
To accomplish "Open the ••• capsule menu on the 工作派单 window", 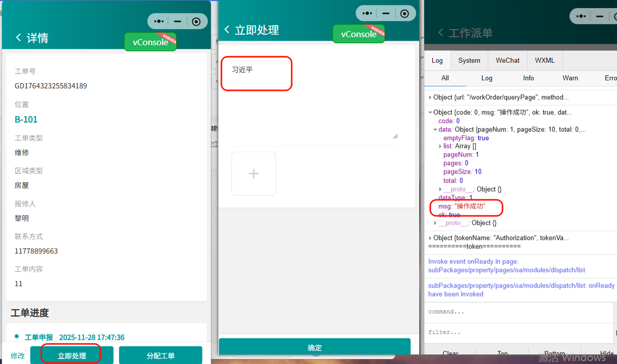I will 580,16.
